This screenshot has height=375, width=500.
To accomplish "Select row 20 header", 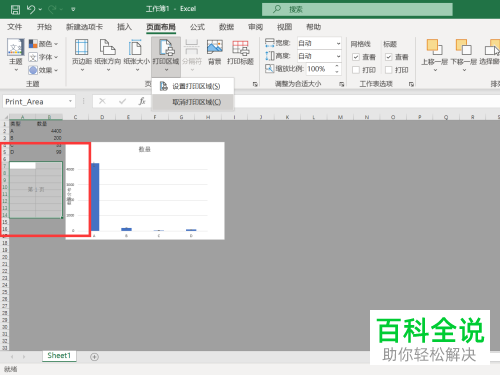I will 5,257.
